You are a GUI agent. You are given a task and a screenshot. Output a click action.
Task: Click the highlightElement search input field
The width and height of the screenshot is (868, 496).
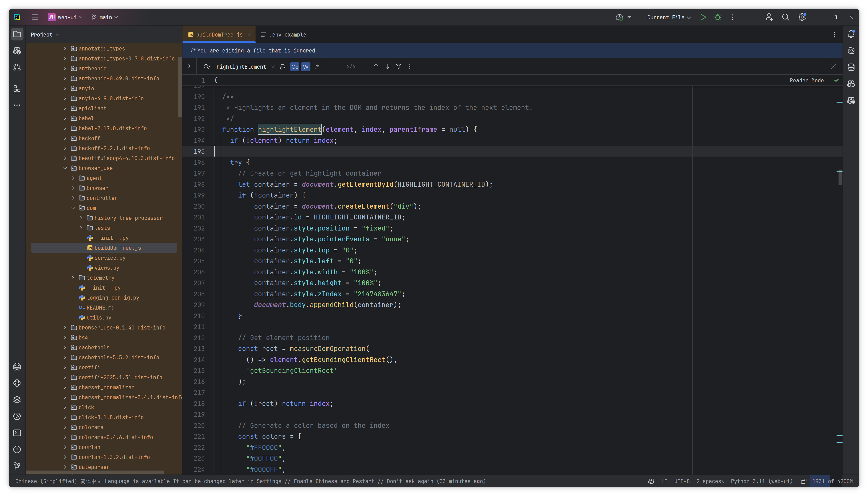241,67
